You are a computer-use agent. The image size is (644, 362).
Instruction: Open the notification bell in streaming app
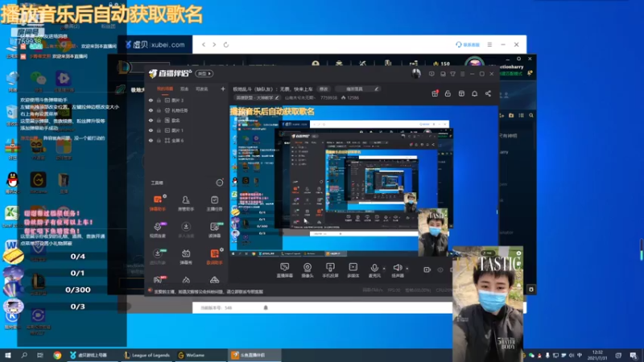coord(474,93)
